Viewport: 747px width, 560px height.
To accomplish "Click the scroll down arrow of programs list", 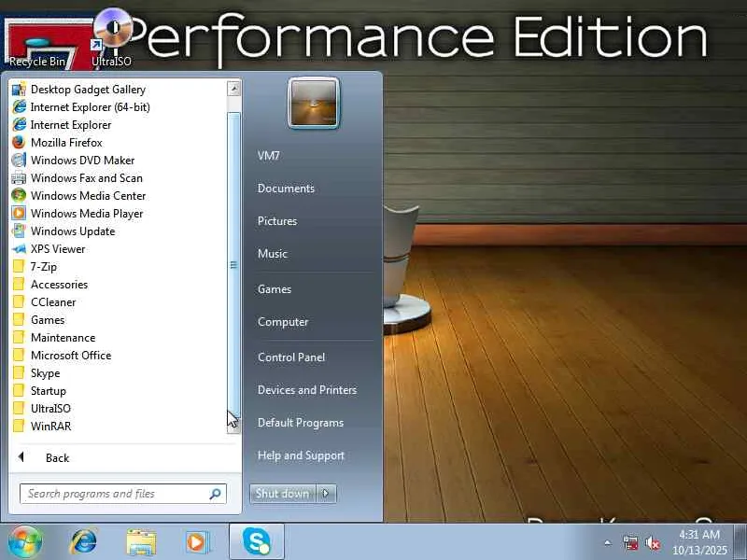I will [x=233, y=426].
